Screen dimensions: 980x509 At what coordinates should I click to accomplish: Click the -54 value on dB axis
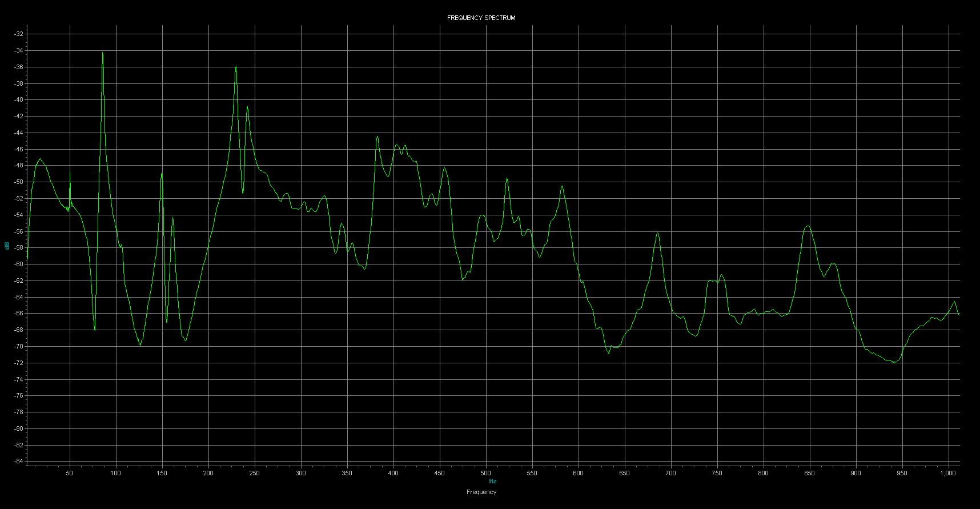coord(19,215)
